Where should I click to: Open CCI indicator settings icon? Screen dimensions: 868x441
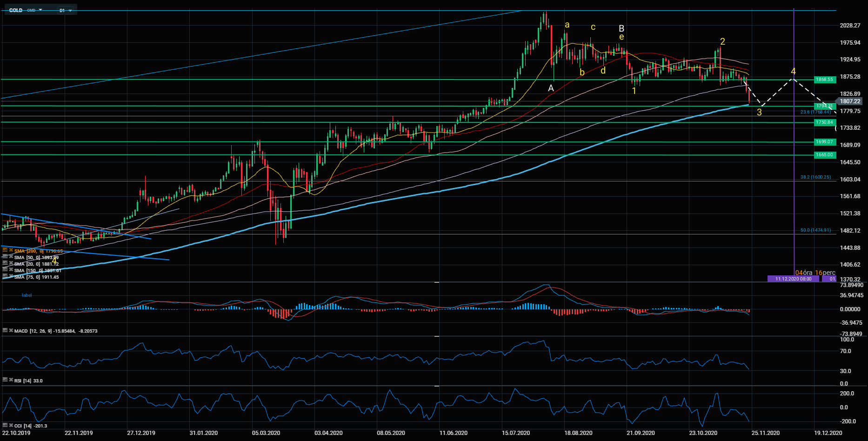(x=5, y=425)
